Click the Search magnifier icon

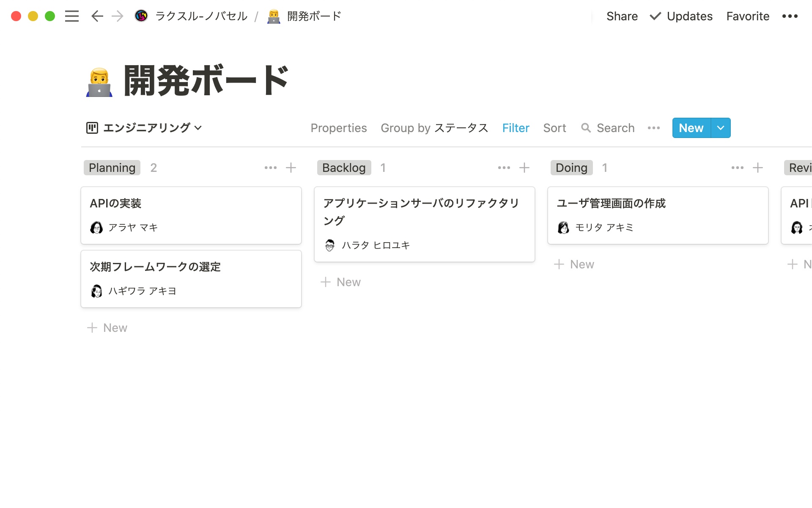coord(586,128)
